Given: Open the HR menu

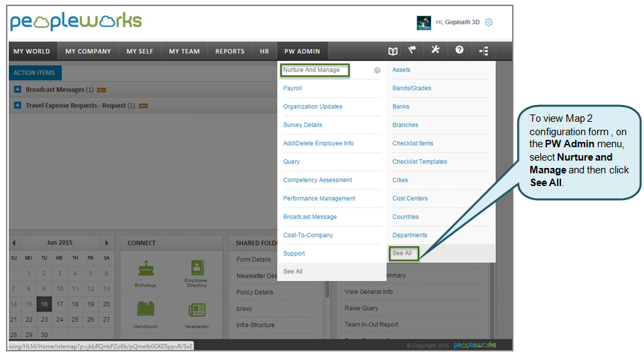Looking at the screenshot, I should coord(264,52).
